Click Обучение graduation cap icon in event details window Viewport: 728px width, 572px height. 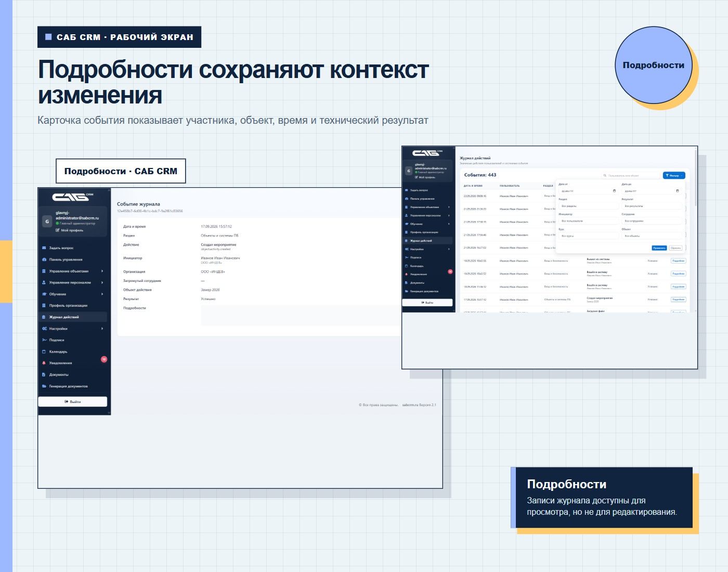click(x=44, y=294)
